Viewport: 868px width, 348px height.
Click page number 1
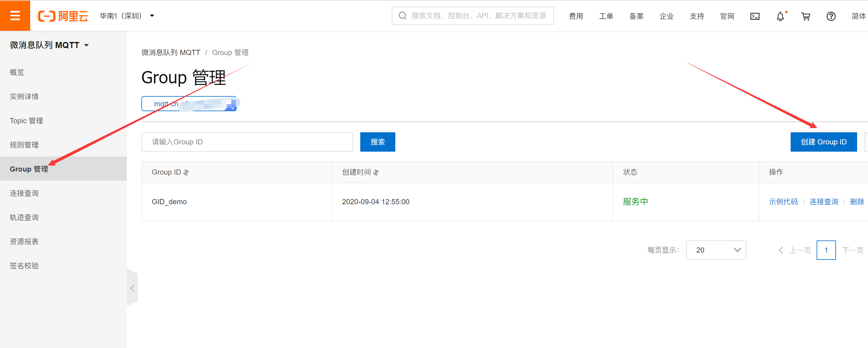[826, 250]
